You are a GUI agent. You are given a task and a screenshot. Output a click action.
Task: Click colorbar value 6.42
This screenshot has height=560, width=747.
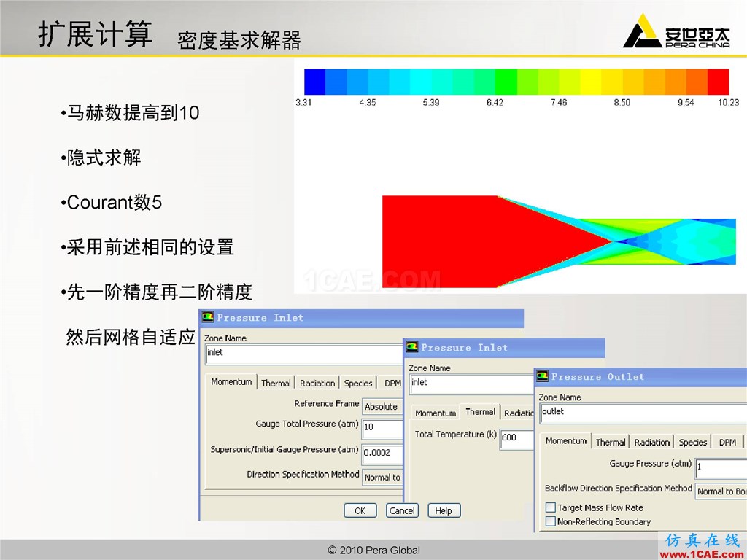coord(495,102)
